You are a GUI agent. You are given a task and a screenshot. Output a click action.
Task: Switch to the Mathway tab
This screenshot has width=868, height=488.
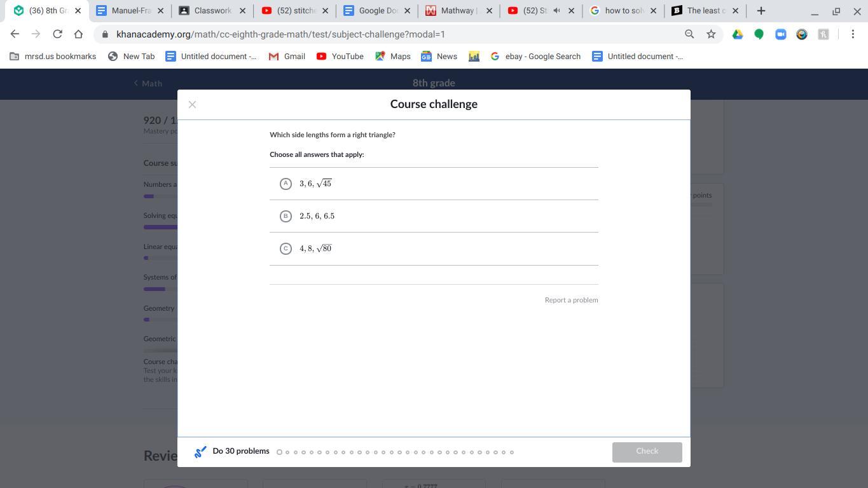(x=458, y=11)
